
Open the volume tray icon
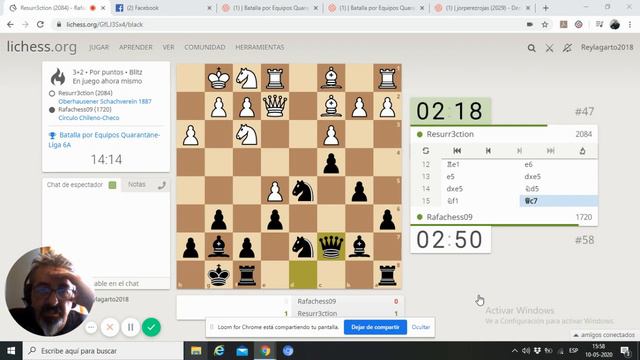526,351
